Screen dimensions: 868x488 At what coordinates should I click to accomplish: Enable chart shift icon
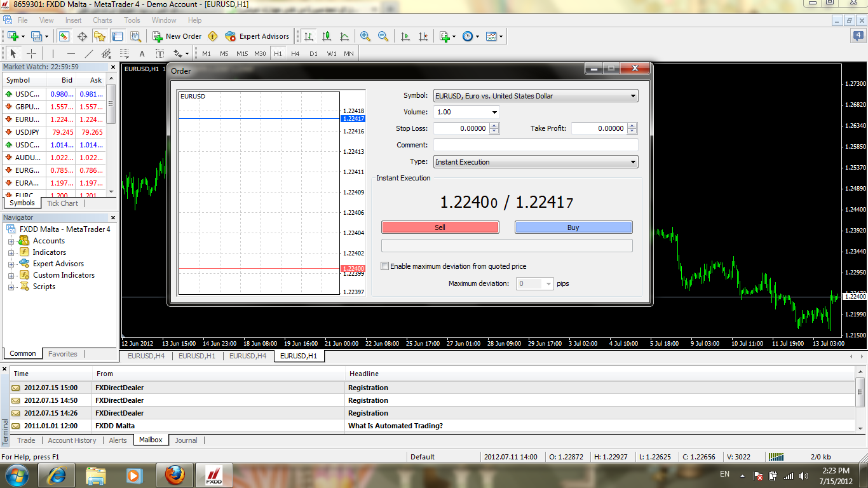click(423, 36)
